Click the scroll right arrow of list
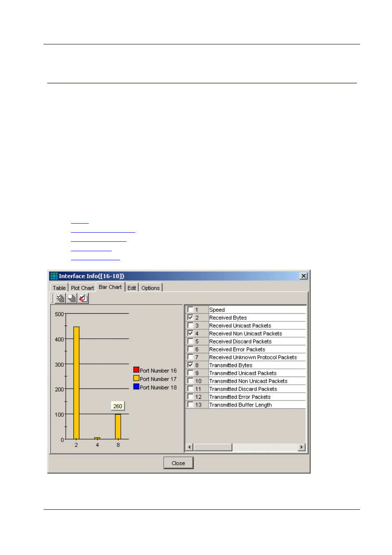Screen dimensions: 392x555 click(x=302, y=447)
